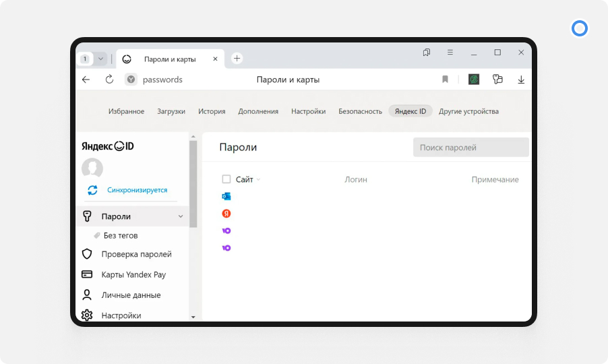608x364 pixels.
Task: Click the profile avatar in the sidebar
Action: point(92,169)
